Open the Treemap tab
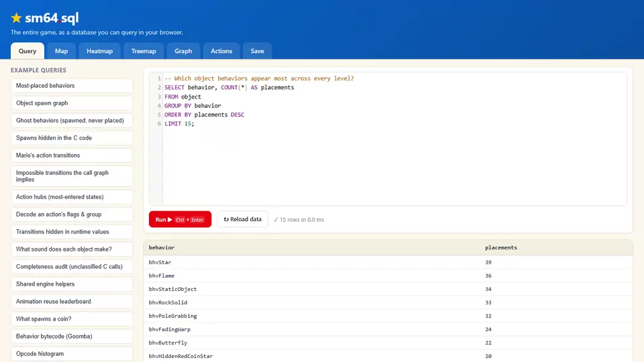Screen dimensions: 644x362 click(144, 51)
